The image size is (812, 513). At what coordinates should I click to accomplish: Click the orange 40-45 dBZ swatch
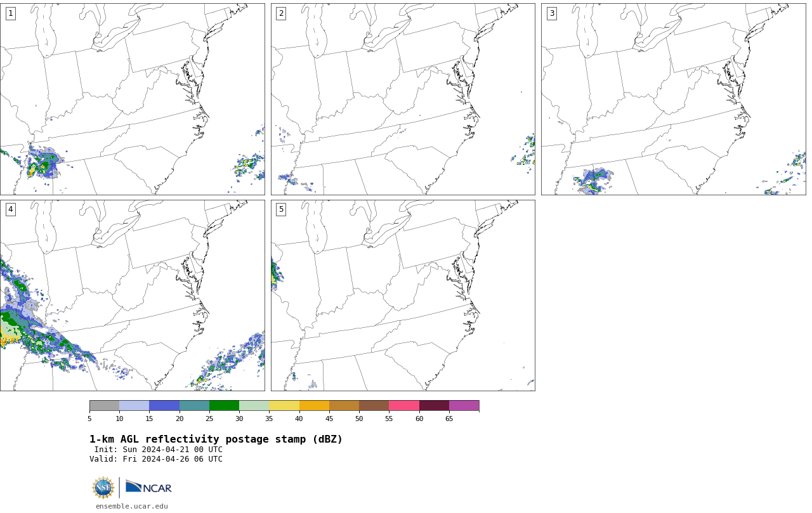[x=314, y=406]
